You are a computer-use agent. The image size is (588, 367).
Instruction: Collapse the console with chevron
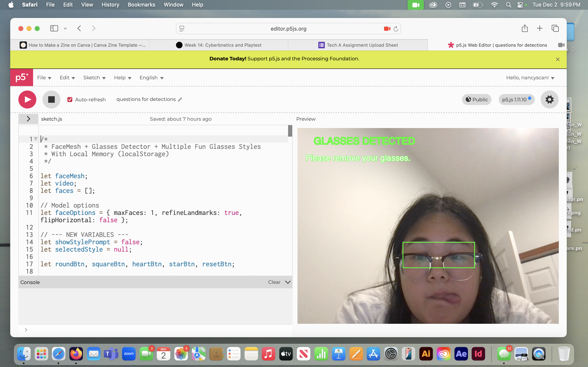tap(288, 282)
